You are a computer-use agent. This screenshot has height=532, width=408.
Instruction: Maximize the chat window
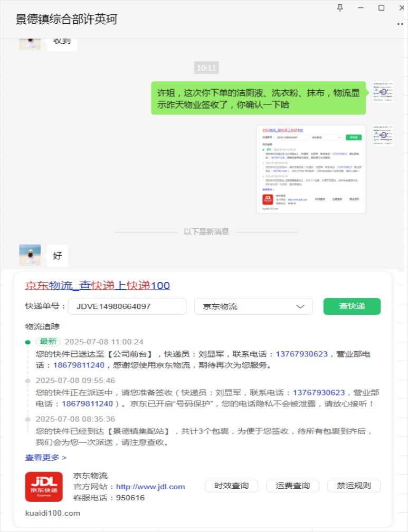[382, 8]
